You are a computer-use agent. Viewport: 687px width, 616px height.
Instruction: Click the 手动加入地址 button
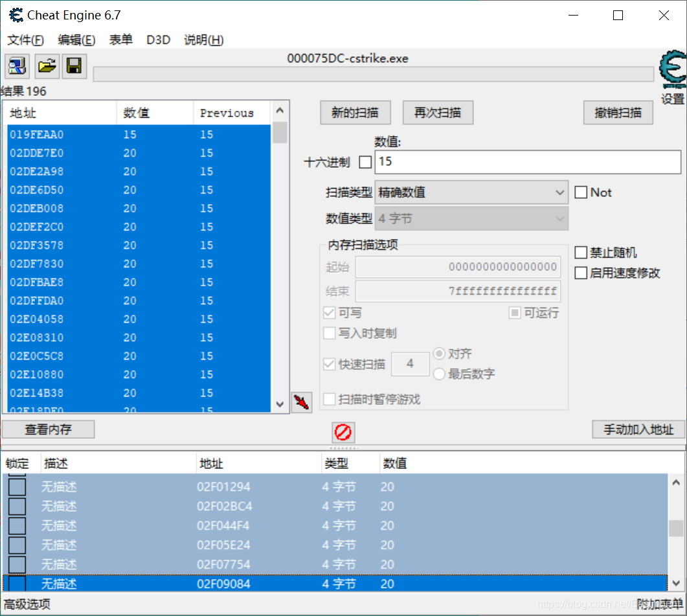coord(638,429)
